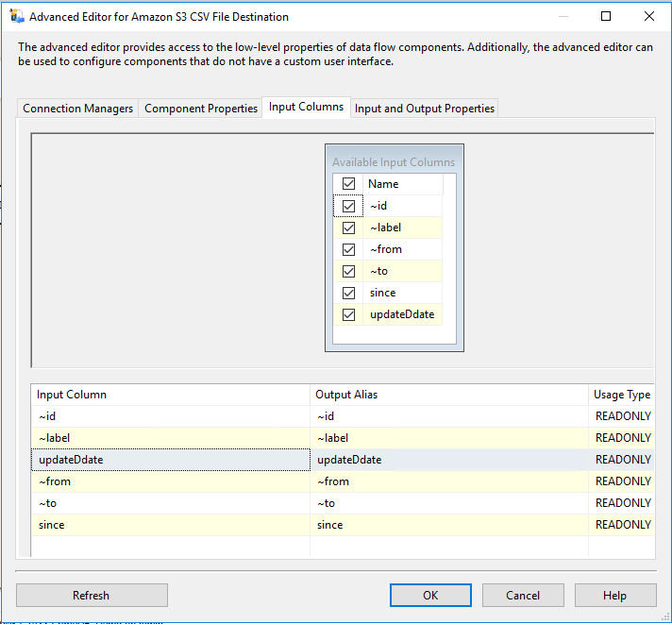Open the Connection Managers tab

tap(78, 109)
